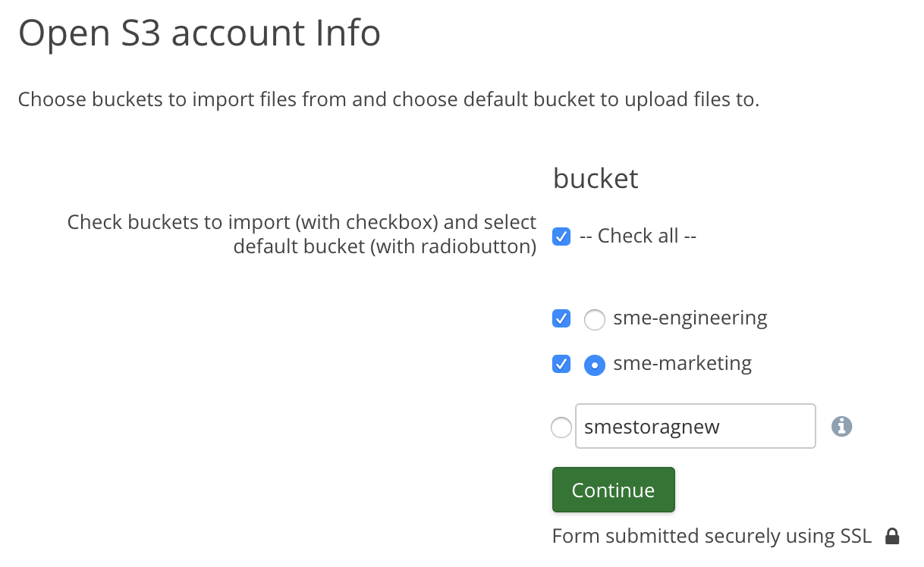Click the 'Choose buckets to import' instruction text
The height and width of the screenshot is (567, 924).
tap(388, 99)
